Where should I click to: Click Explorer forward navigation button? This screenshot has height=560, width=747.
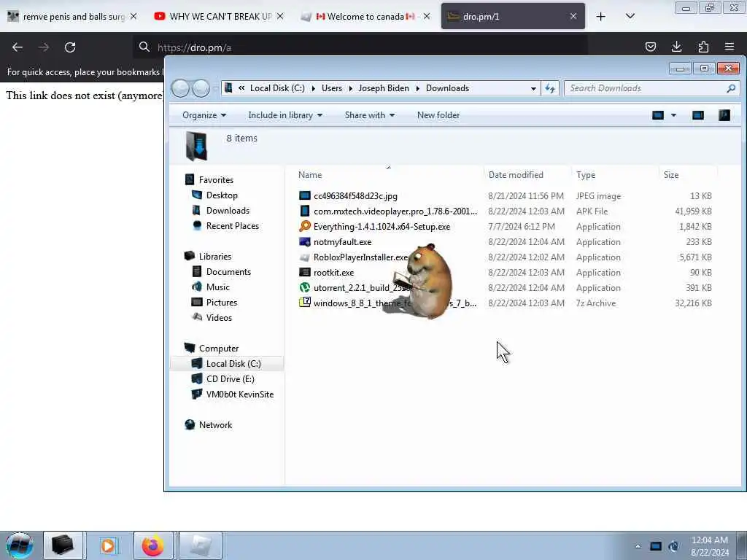tap(201, 88)
